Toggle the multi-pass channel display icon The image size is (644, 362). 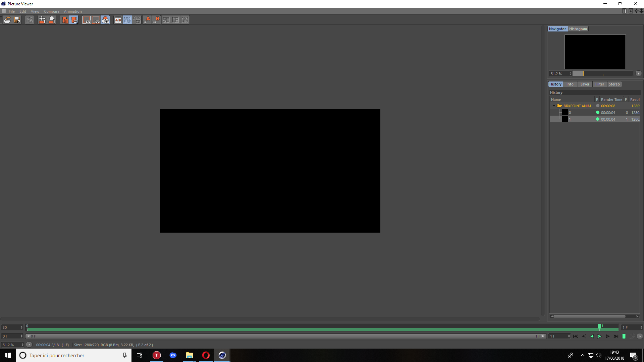pyautogui.click(x=105, y=20)
